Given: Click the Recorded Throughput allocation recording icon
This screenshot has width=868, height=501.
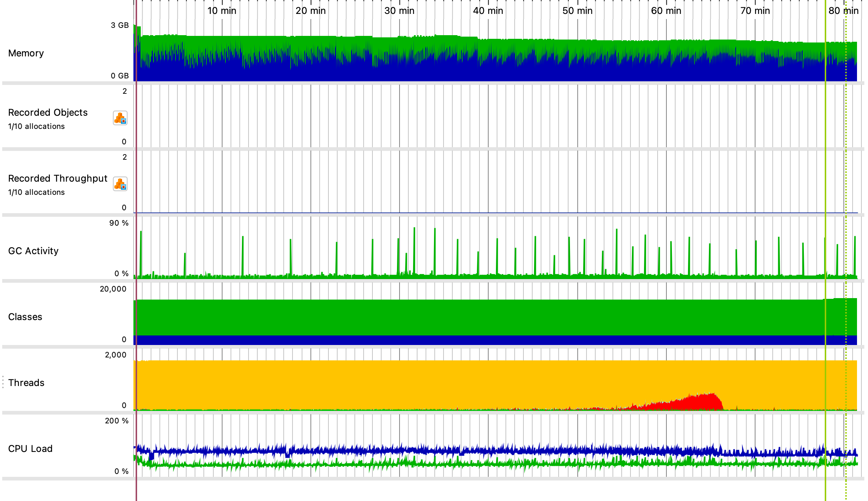Looking at the screenshot, I should [120, 184].
